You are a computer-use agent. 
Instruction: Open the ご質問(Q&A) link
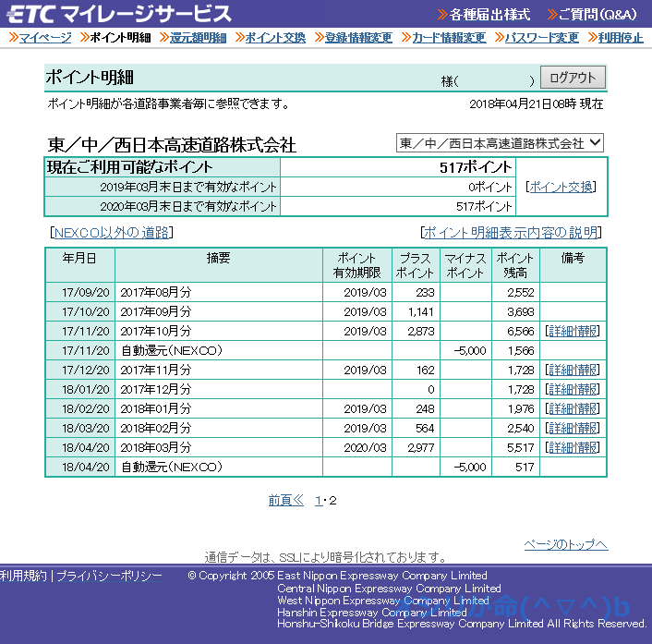coord(598,15)
